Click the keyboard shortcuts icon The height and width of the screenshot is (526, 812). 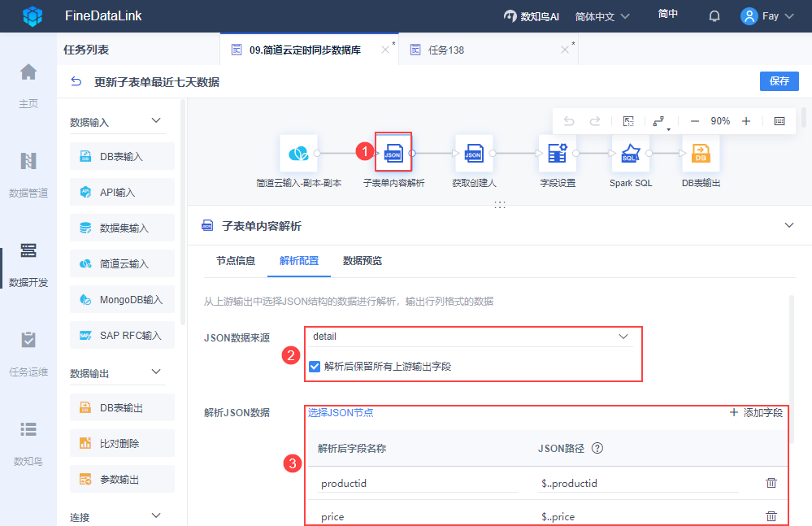click(x=779, y=121)
